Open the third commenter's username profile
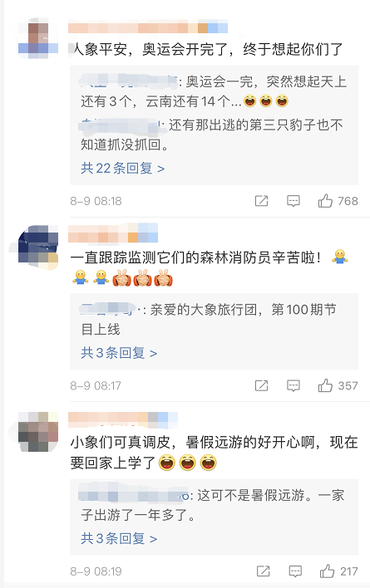The width and height of the screenshot is (370, 588). (x=123, y=419)
